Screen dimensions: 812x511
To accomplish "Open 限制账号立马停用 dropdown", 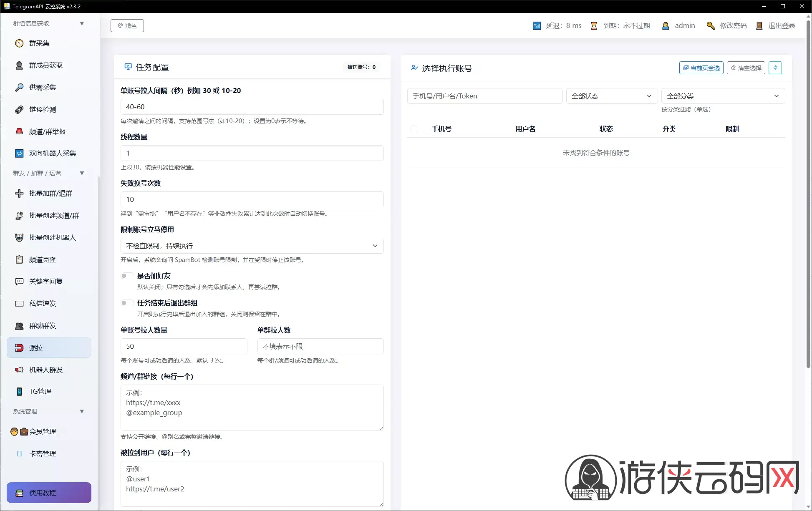I will 252,246.
